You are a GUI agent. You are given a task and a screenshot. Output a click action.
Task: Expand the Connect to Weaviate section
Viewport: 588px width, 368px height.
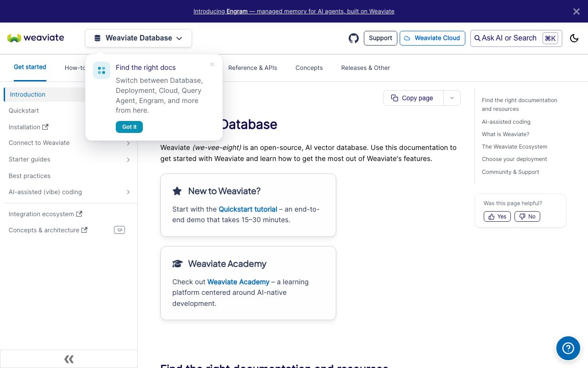click(128, 144)
